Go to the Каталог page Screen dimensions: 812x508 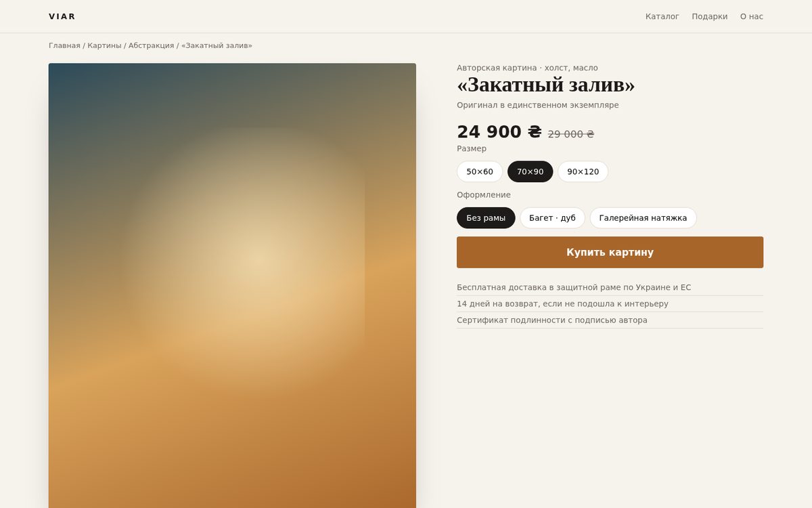(x=662, y=16)
